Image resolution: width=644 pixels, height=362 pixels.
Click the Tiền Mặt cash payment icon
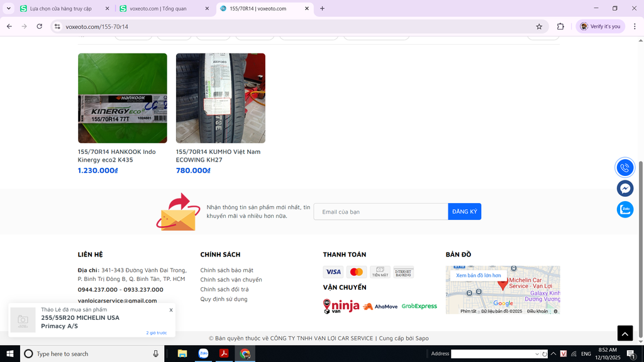[380, 271]
